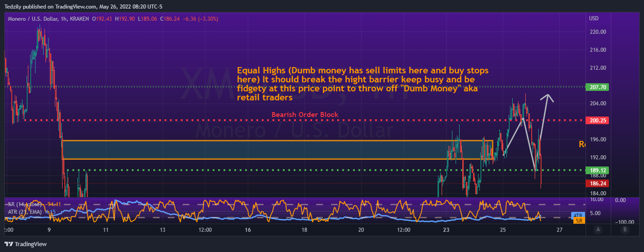Image resolution: width=644 pixels, height=252 pixels.
Task: Click the 216.00 price axis value
Action: point(597,50)
